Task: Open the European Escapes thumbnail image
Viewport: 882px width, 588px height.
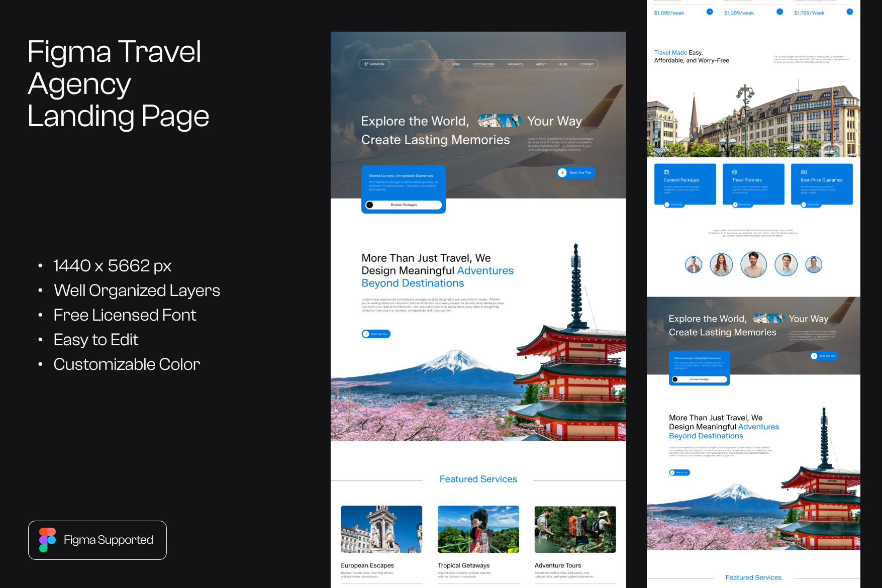Action: [381, 529]
